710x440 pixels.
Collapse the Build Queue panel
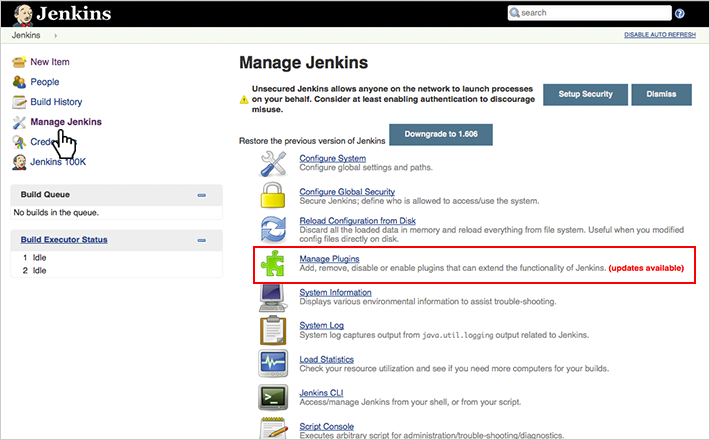point(201,195)
